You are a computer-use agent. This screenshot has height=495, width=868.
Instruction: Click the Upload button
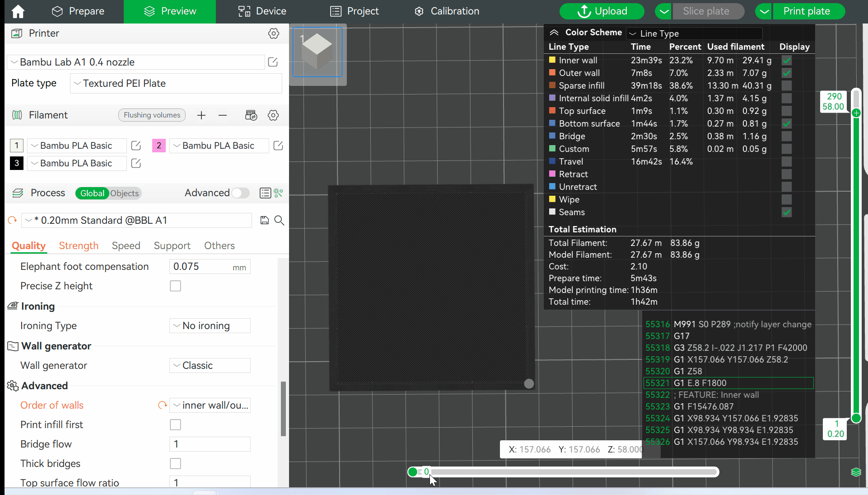[x=602, y=11]
